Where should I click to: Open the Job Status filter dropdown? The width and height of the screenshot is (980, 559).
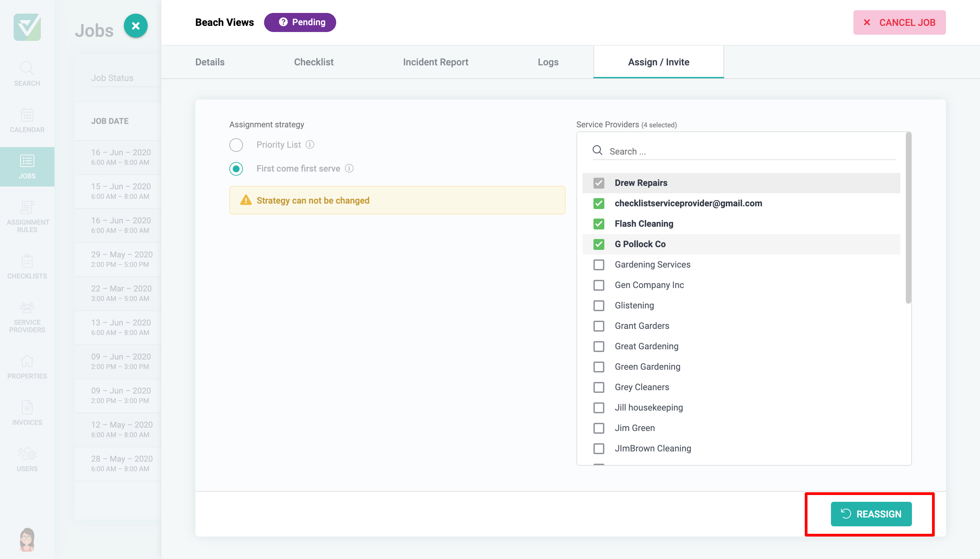[x=126, y=78]
